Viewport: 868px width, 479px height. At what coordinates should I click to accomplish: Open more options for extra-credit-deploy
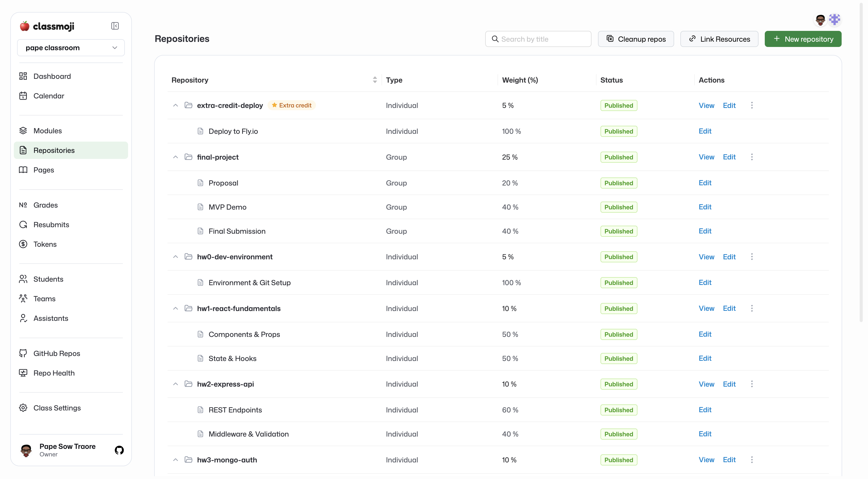click(x=752, y=105)
